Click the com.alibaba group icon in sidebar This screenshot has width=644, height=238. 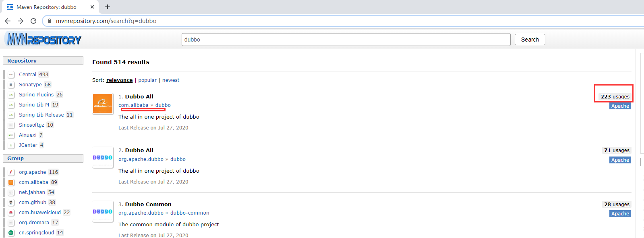pyautogui.click(x=11, y=182)
